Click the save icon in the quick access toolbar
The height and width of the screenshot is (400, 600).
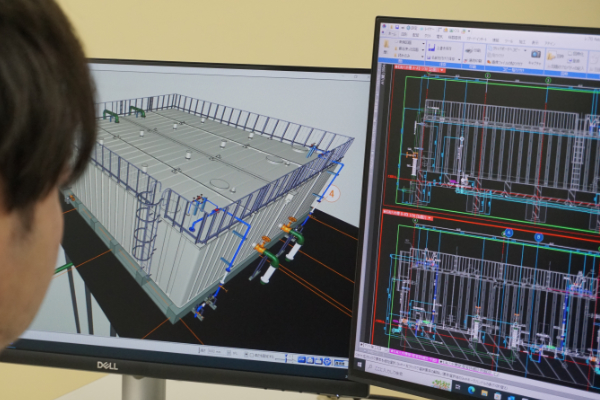tap(397, 27)
